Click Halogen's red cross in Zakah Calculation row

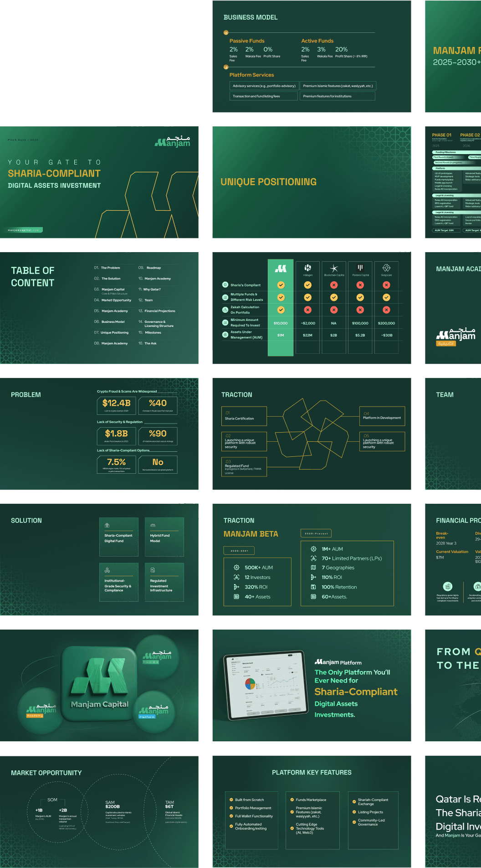click(308, 310)
